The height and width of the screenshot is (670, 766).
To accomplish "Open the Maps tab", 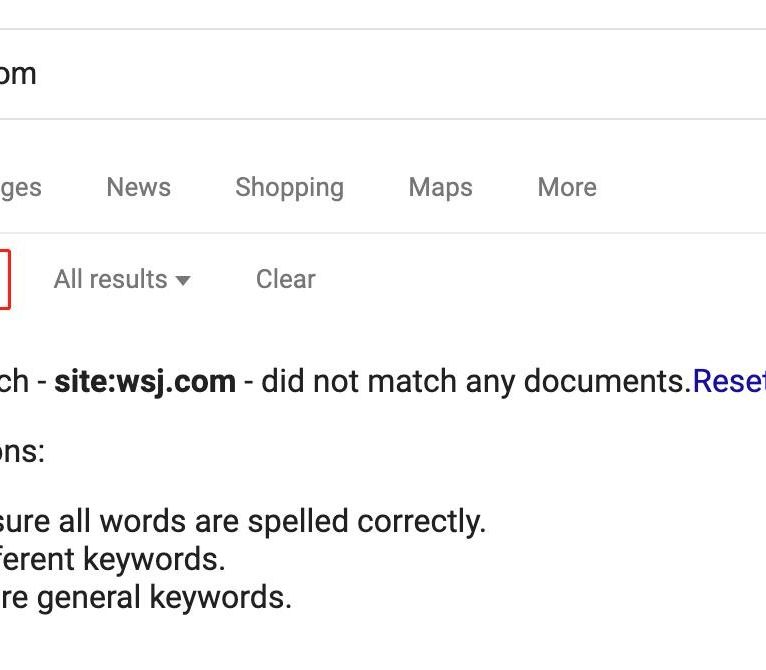I will click(x=440, y=187).
